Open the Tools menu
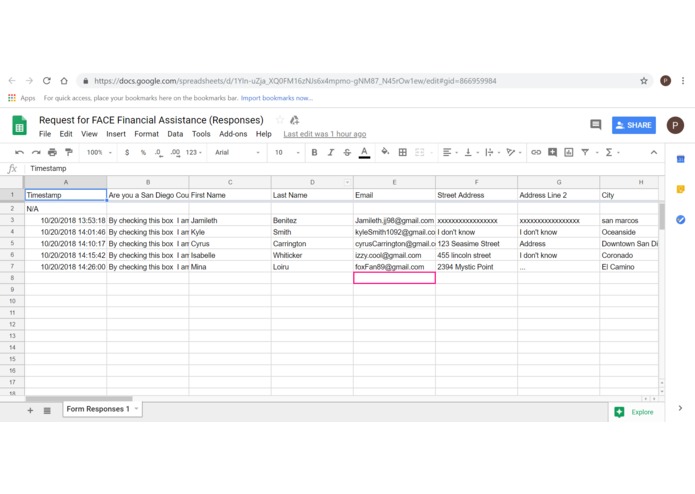The width and height of the screenshot is (695, 494). pyautogui.click(x=201, y=134)
